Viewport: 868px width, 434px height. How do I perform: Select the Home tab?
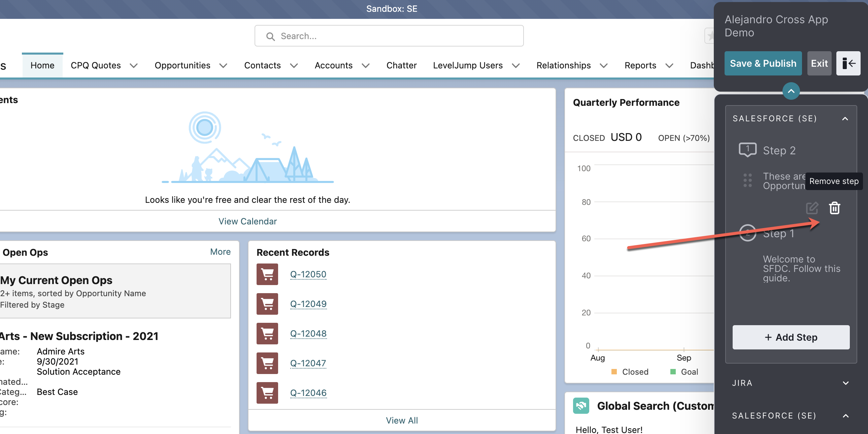42,65
